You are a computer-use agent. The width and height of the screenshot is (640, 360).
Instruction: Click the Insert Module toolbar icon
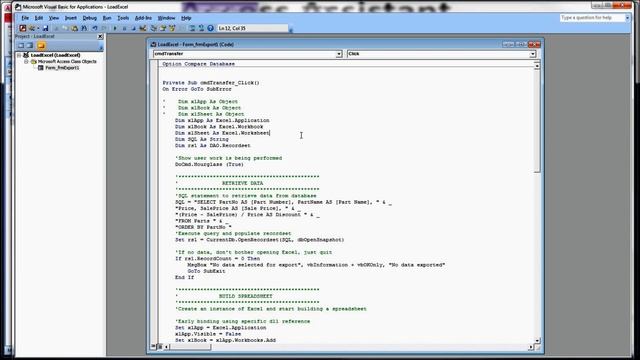point(31,28)
